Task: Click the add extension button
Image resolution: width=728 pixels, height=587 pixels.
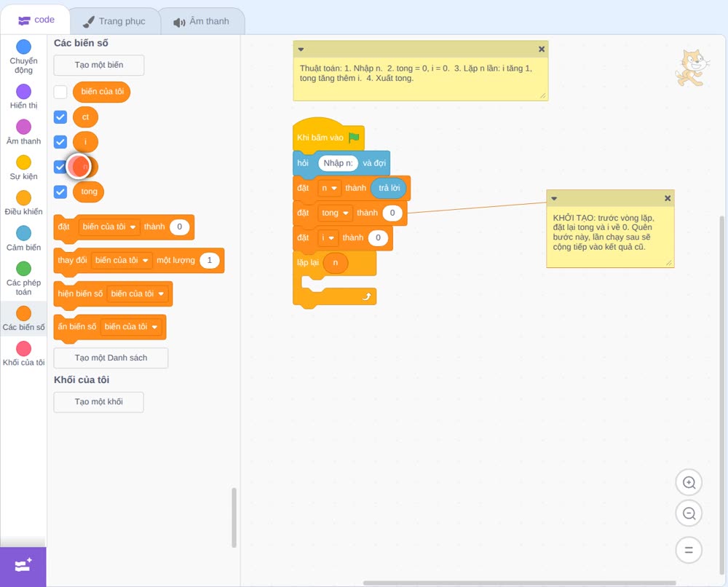Action: coord(23,566)
